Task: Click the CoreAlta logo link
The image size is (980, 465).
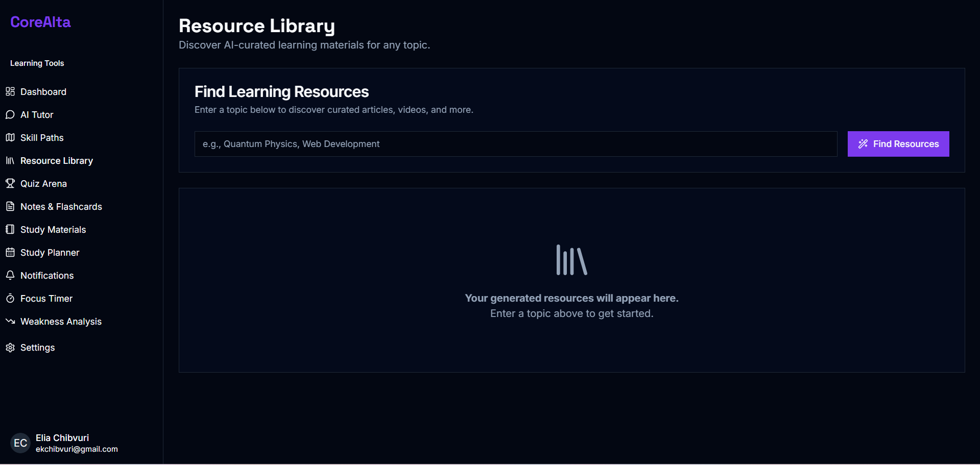Action: pos(40,22)
